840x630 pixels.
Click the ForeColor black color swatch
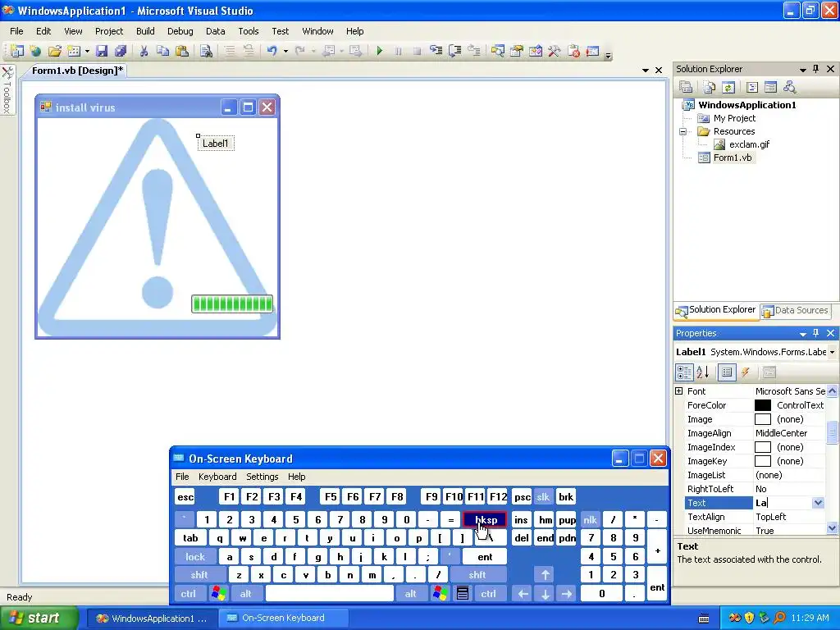(762, 405)
